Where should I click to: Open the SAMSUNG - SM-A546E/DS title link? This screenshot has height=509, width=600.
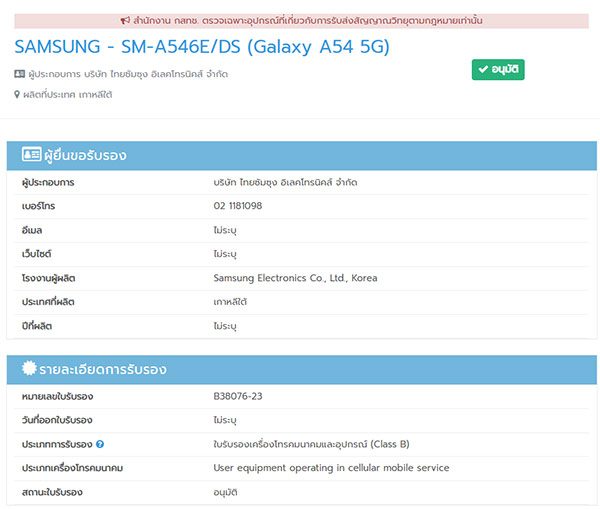(202, 47)
